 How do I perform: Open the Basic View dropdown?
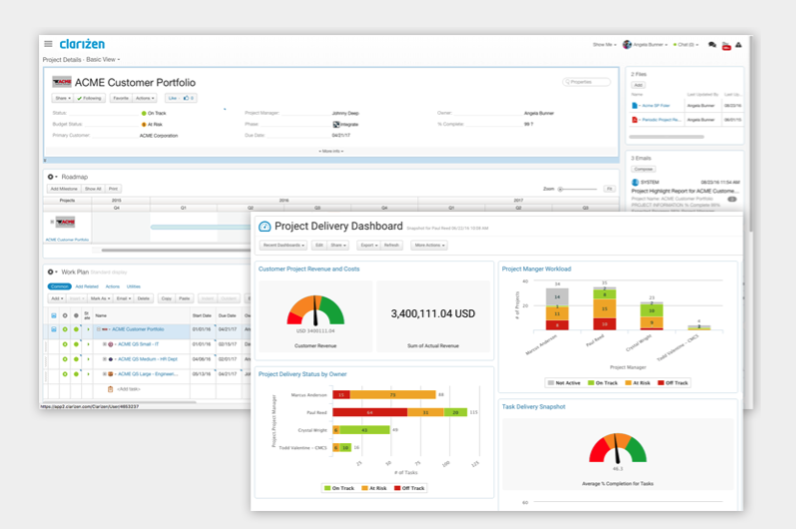point(104,60)
